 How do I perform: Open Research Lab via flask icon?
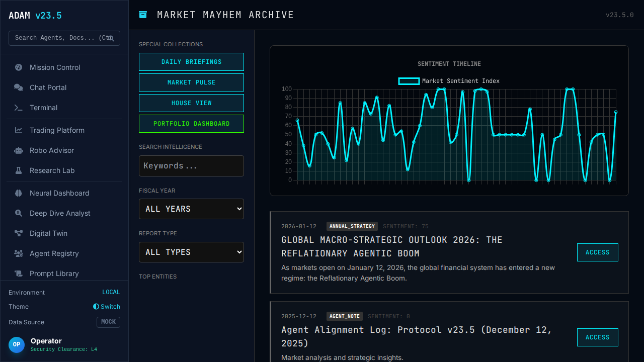(19, 170)
